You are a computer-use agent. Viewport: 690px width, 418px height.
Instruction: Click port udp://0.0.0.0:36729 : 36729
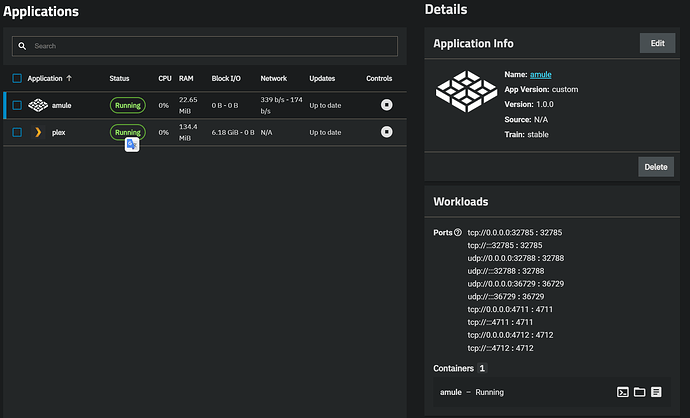tap(515, 284)
